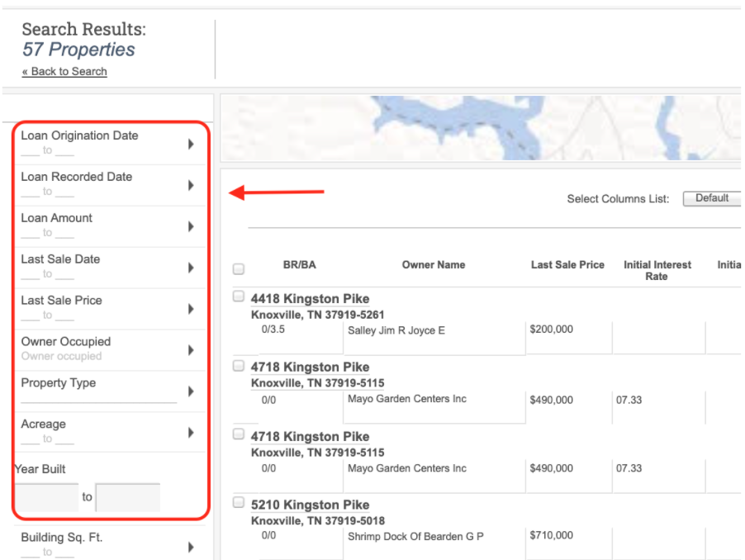Follow the Back to Search link

(64, 71)
